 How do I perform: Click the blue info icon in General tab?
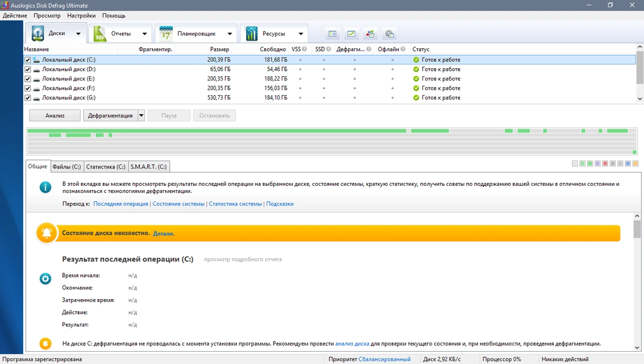46,187
